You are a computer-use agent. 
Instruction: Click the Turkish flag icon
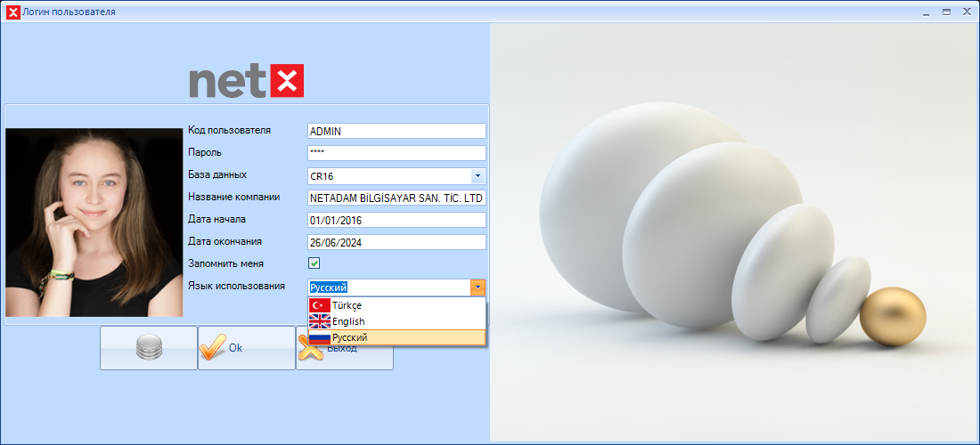[x=319, y=305]
